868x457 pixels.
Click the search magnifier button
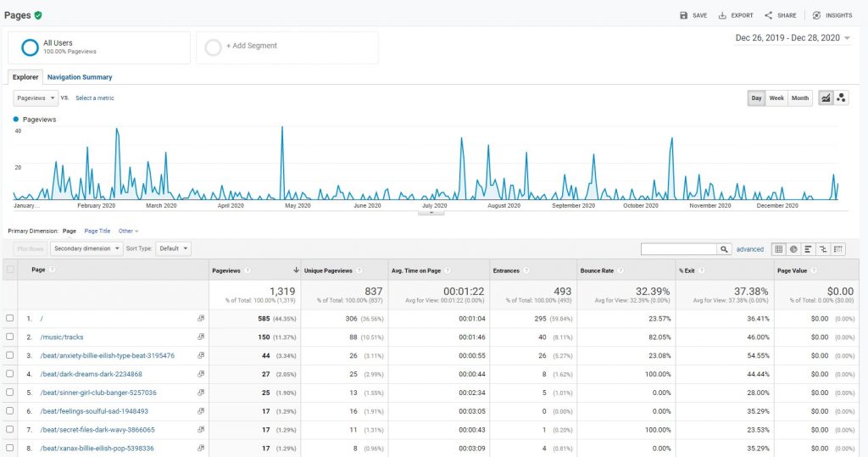click(724, 249)
